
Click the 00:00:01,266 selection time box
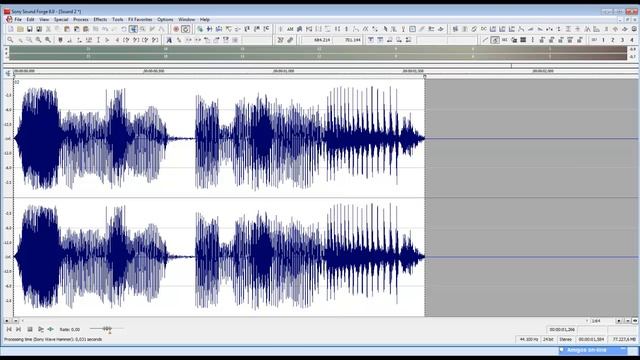562,329
